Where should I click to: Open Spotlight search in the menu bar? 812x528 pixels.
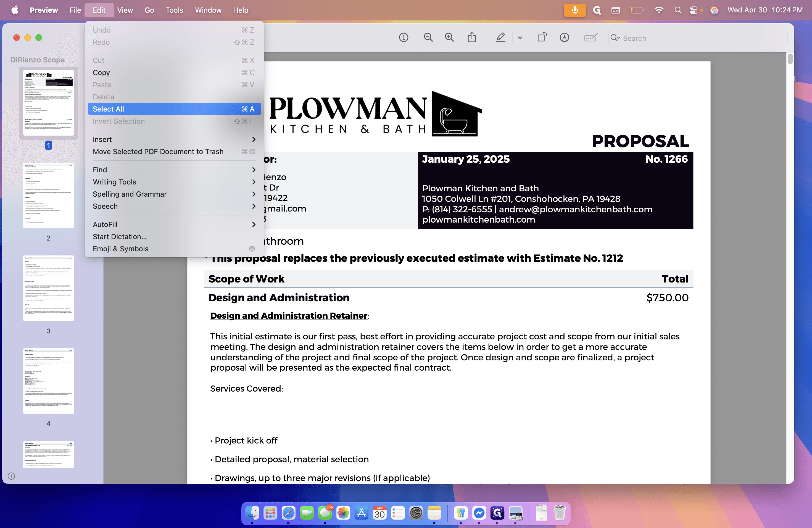678,10
